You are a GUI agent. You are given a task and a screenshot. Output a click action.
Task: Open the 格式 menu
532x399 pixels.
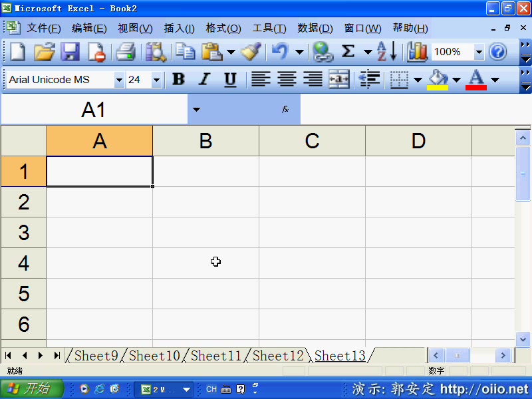coord(223,28)
